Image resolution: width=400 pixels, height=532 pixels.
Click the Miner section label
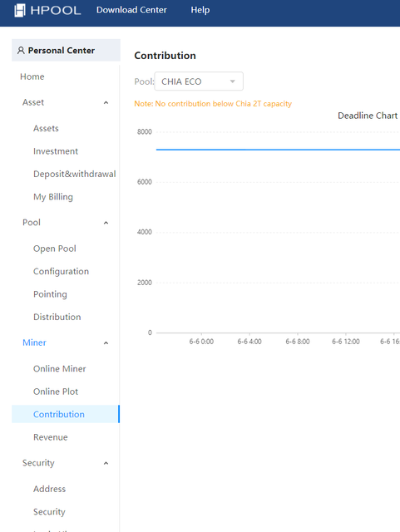point(34,342)
